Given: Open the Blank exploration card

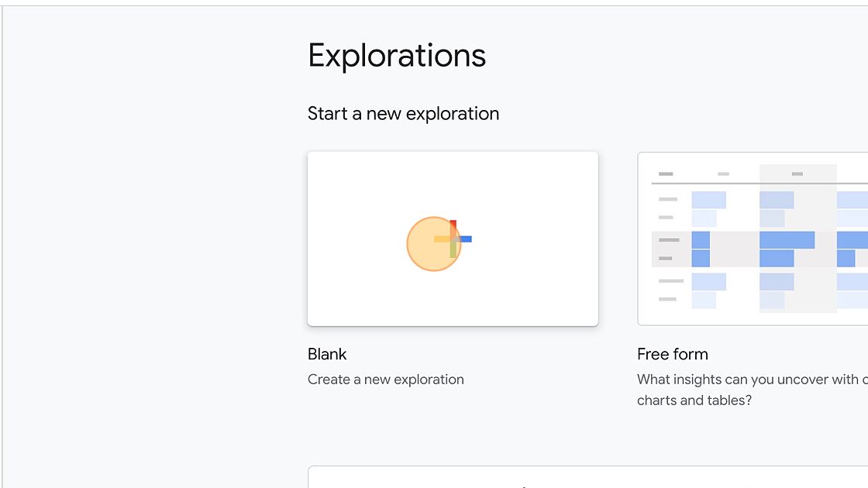Looking at the screenshot, I should click(x=453, y=194).
